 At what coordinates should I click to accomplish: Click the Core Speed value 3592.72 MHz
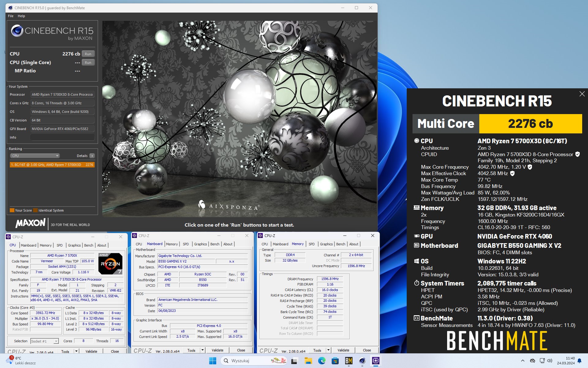pos(45,313)
